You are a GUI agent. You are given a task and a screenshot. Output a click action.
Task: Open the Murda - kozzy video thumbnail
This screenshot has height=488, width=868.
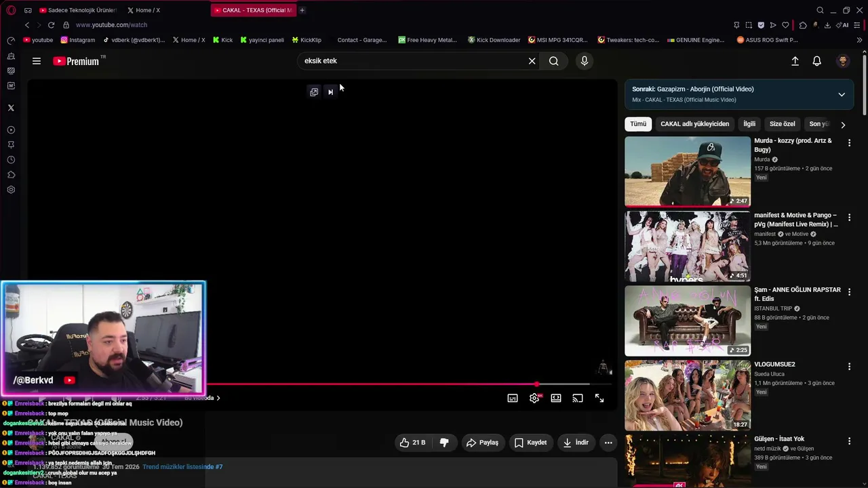(x=688, y=171)
